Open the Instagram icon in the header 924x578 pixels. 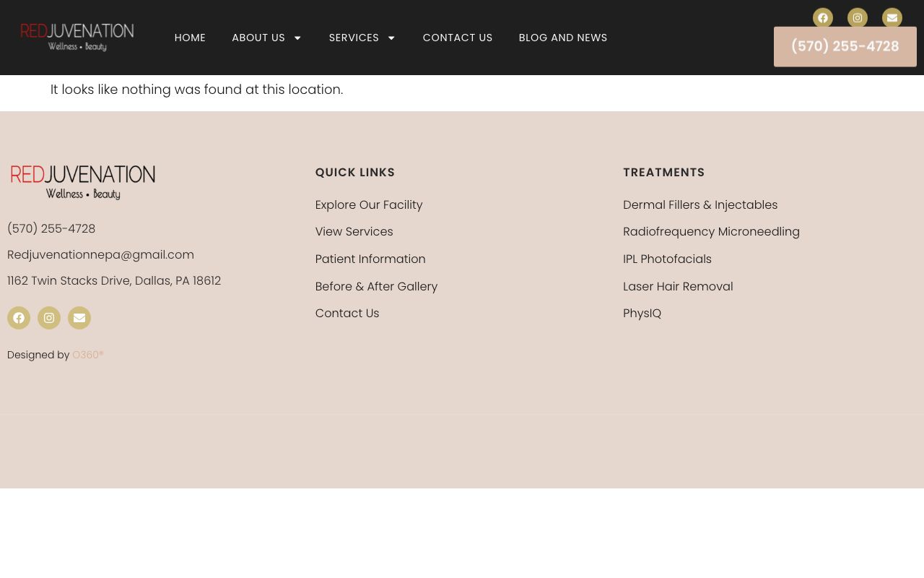point(858,18)
